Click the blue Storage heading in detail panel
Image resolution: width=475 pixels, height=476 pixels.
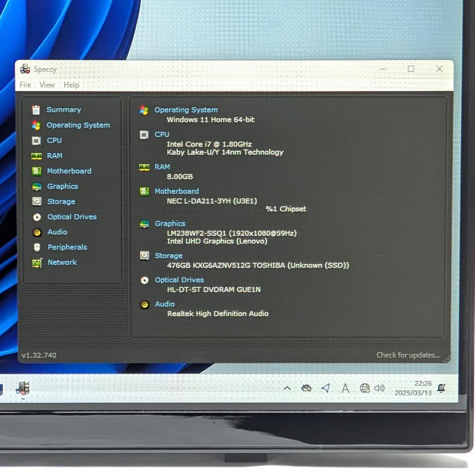tap(168, 256)
